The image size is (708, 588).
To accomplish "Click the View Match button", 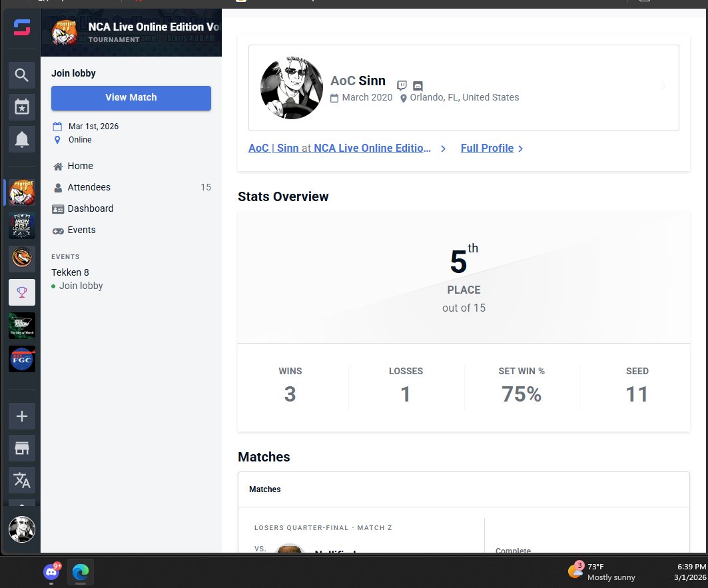I will click(131, 98).
